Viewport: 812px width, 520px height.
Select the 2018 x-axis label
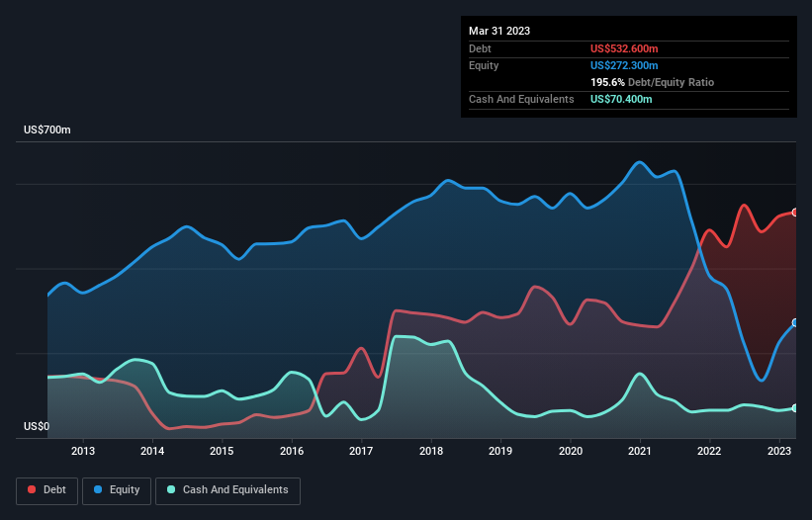pyautogui.click(x=431, y=451)
